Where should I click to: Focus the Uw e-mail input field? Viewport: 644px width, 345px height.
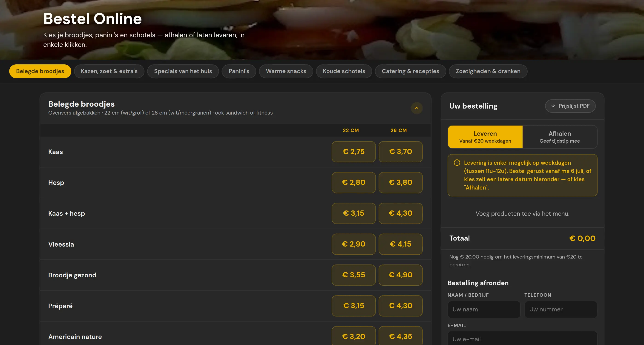522,339
